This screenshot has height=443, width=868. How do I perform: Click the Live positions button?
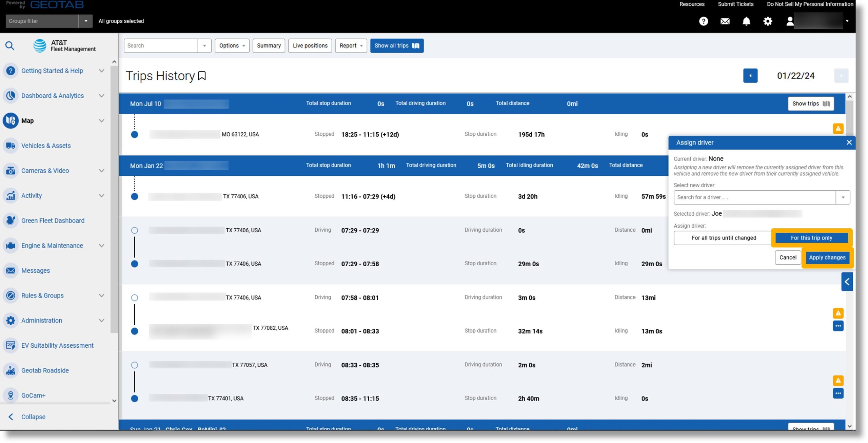[x=310, y=46]
